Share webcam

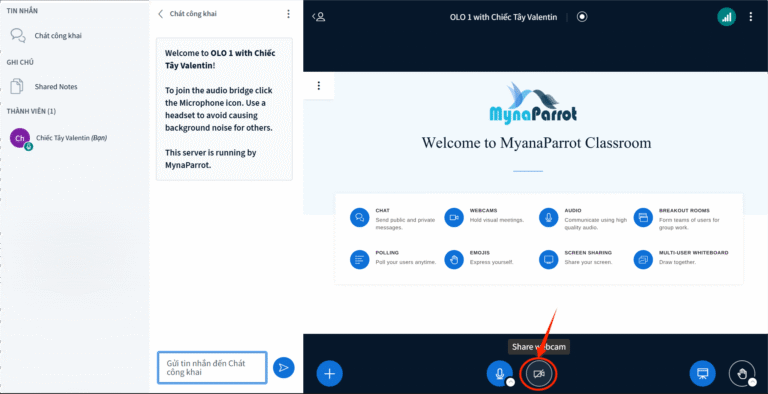tap(538, 374)
